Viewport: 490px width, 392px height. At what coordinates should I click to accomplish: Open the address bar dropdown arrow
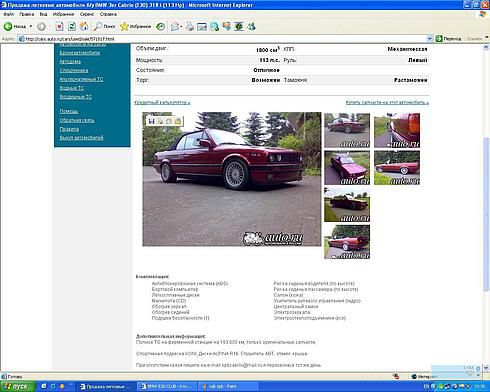pyautogui.click(x=429, y=39)
